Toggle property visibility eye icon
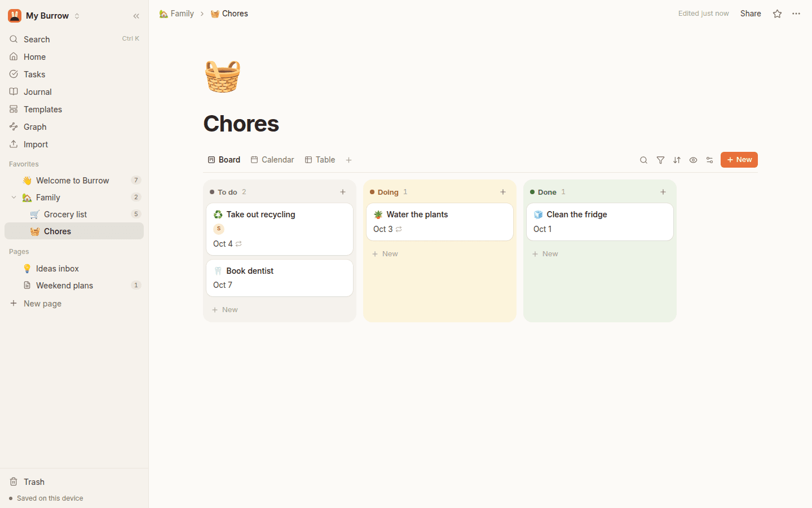812x508 pixels. click(x=693, y=160)
